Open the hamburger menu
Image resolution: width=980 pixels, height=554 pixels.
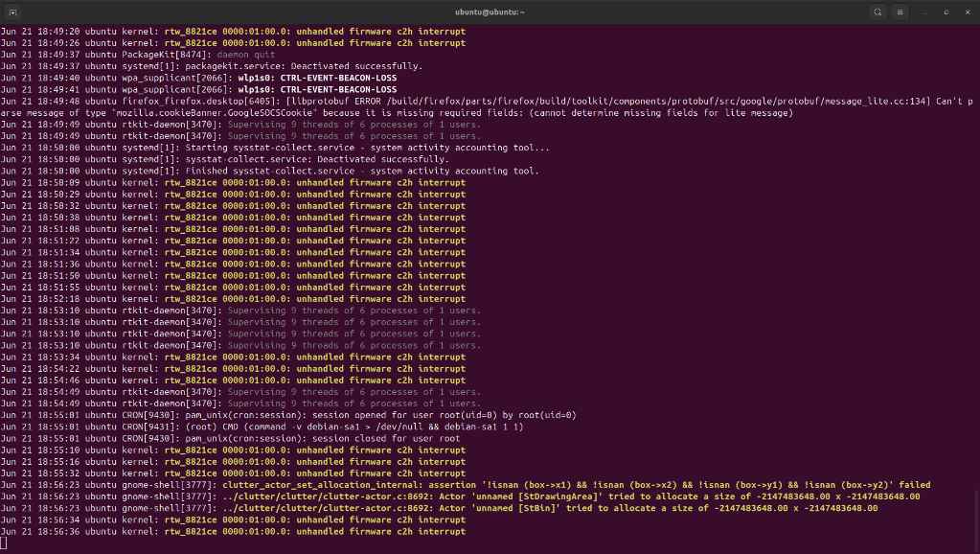(899, 12)
